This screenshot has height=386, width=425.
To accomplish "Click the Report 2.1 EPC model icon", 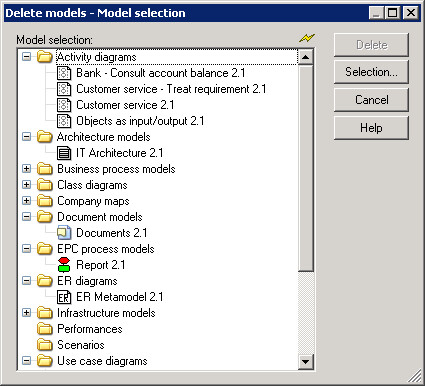I will (x=64, y=265).
